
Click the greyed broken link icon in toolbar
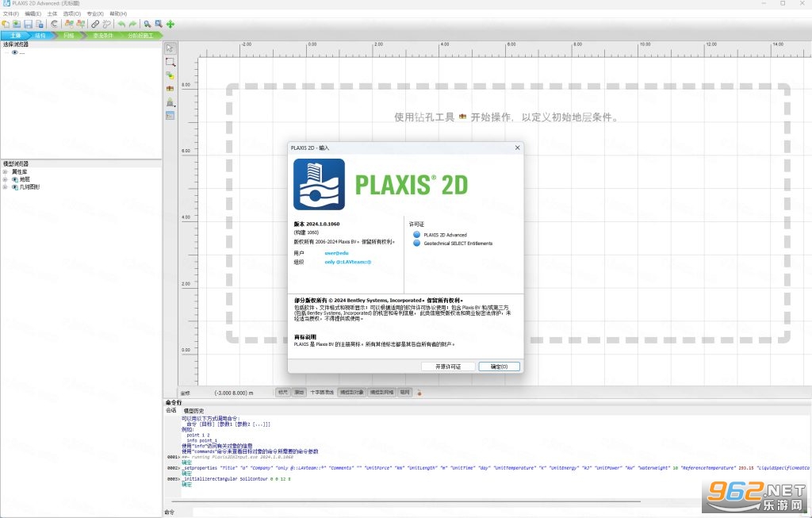pyautogui.click(x=107, y=24)
